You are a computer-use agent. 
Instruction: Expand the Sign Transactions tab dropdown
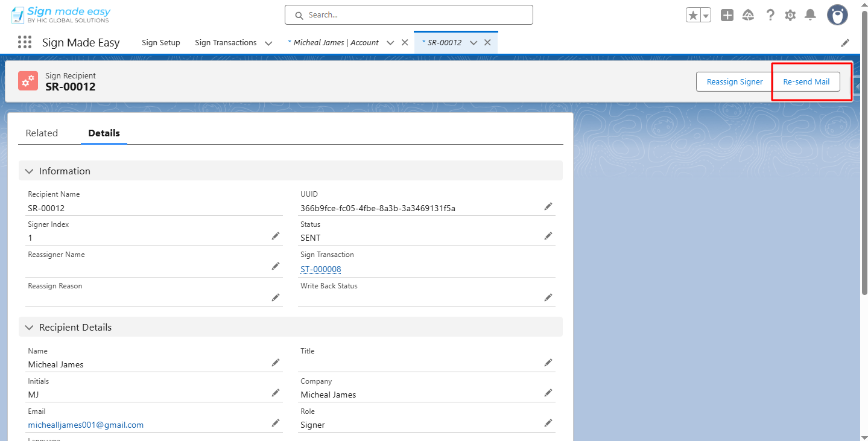coord(268,43)
